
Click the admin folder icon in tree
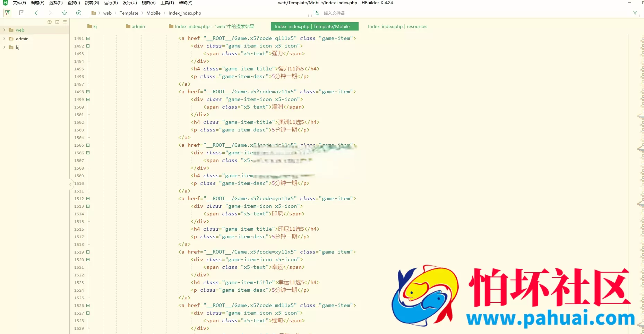[x=11, y=39]
